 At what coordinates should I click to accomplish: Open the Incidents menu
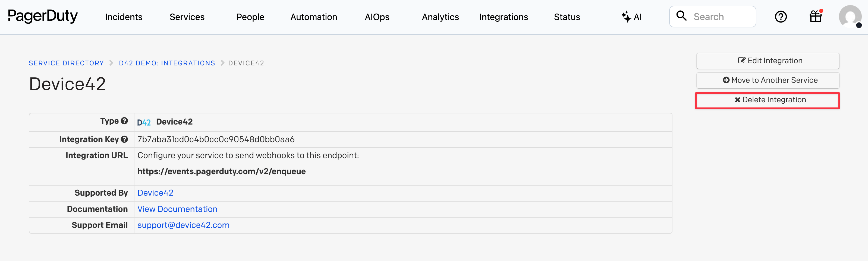(x=124, y=17)
